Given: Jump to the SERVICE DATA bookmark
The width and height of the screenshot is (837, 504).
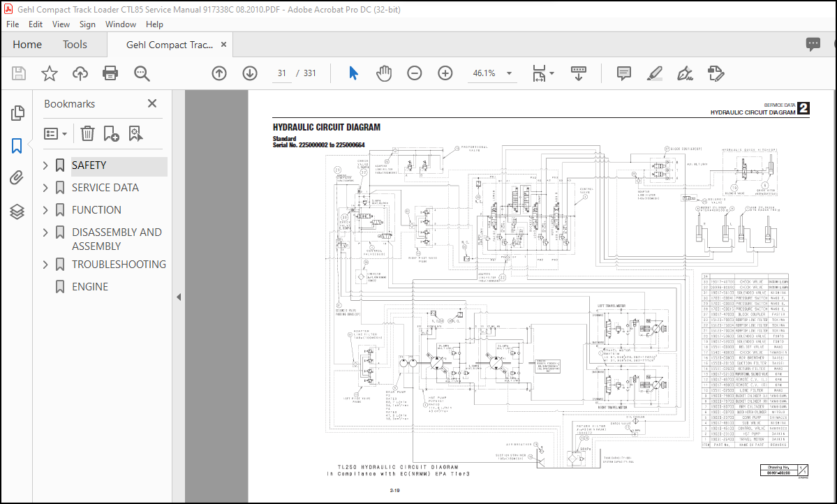Looking at the screenshot, I should [105, 188].
